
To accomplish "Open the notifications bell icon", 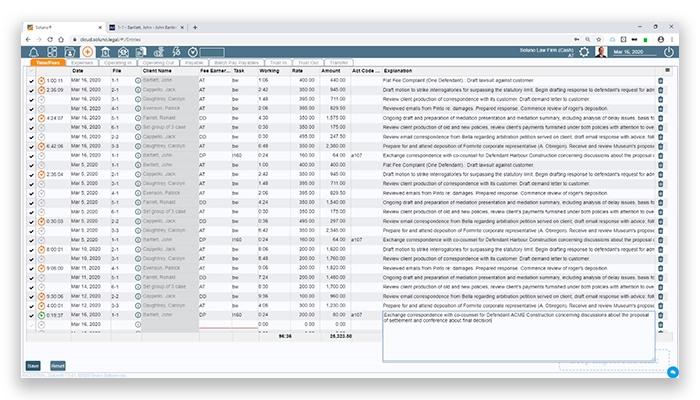I will pyautogui.click(x=33, y=52).
